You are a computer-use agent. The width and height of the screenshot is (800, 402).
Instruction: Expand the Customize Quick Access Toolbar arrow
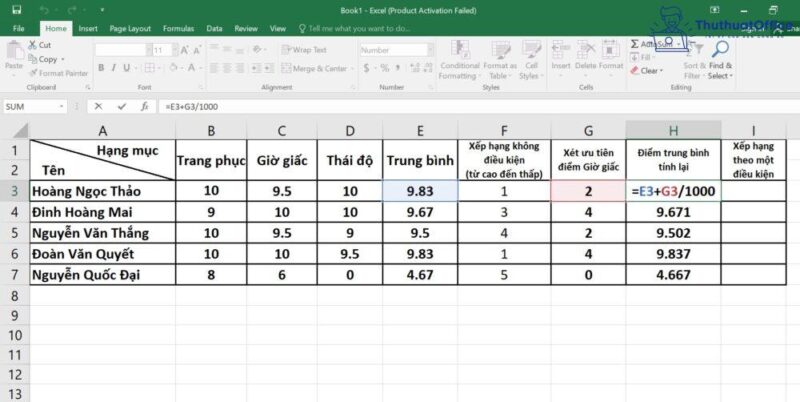point(102,10)
